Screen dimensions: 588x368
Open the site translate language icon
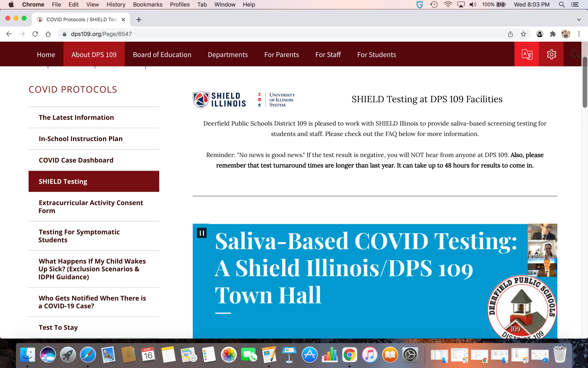tap(527, 54)
